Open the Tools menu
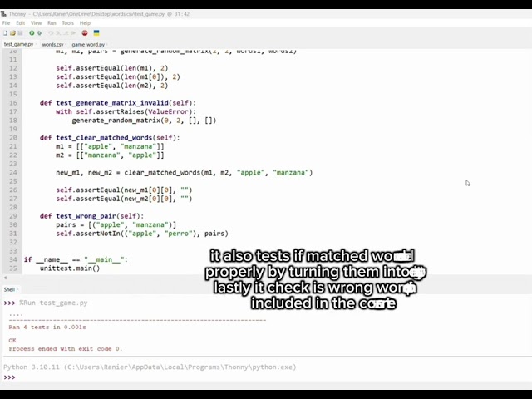Viewport: 532px width, 399px height. tap(68, 23)
